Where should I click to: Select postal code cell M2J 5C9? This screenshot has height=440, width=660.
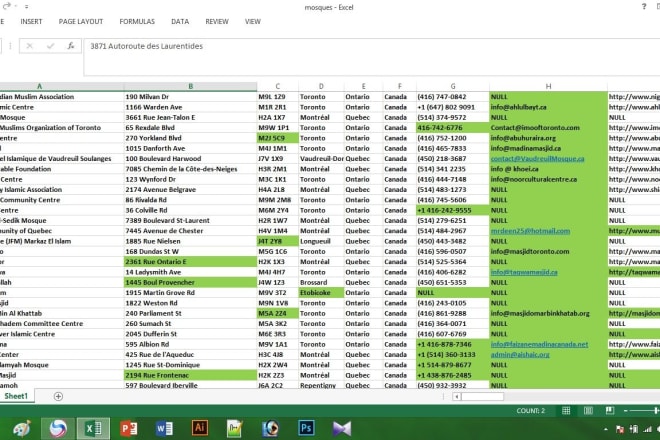[278, 138]
